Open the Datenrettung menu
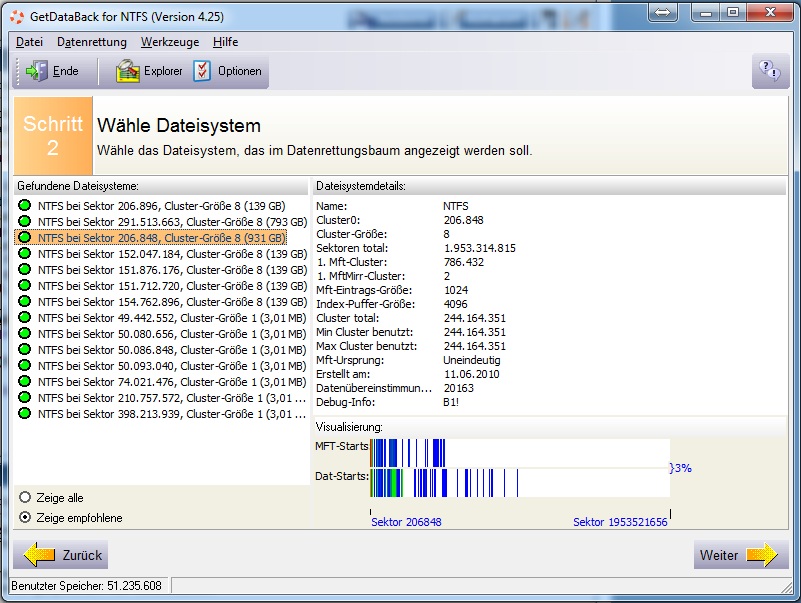Image resolution: width=801 pixels, height=603 pixels. click(x=92, y=42)
